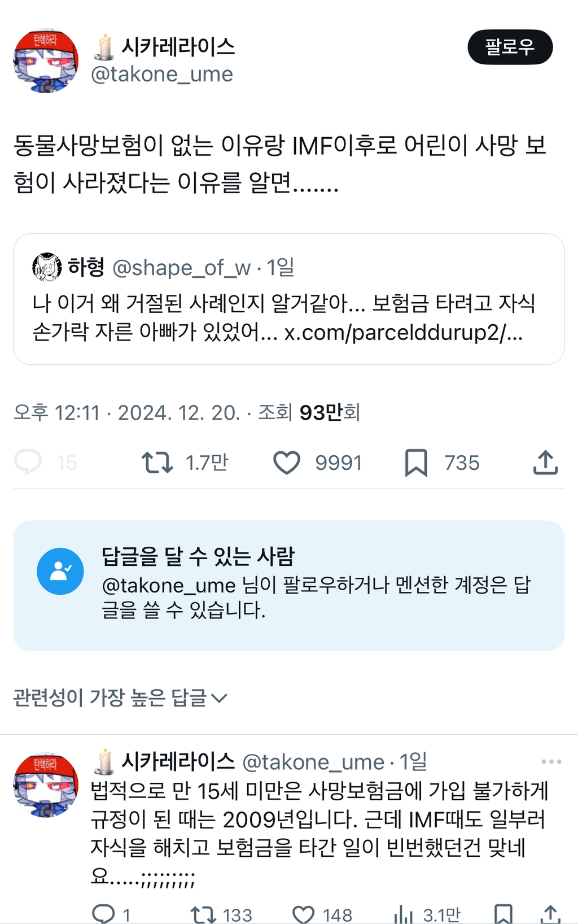Screen dimensions: 578x924
Task: Open replies on the main post
Action: pyautogui.click(x=28, y=463)
